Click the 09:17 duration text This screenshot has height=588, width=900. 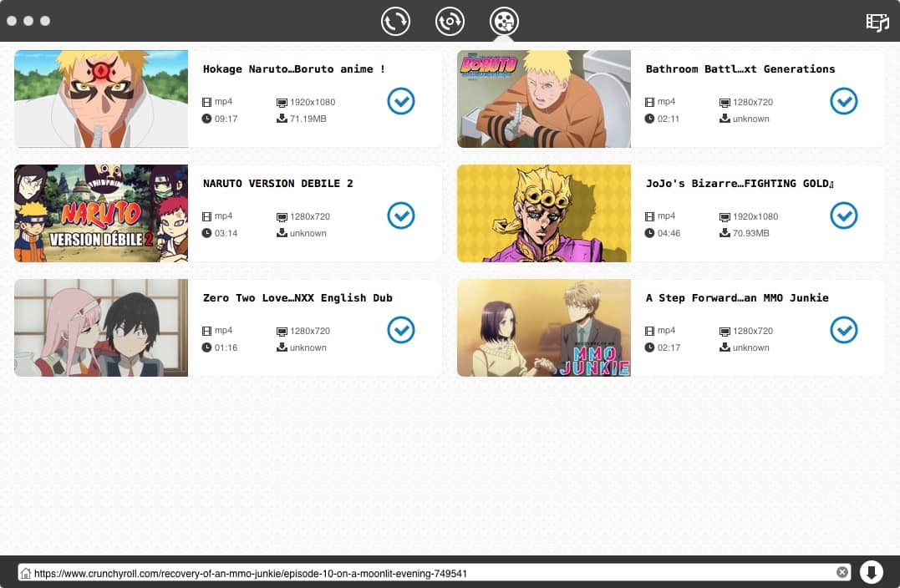[x=226, y=119]
